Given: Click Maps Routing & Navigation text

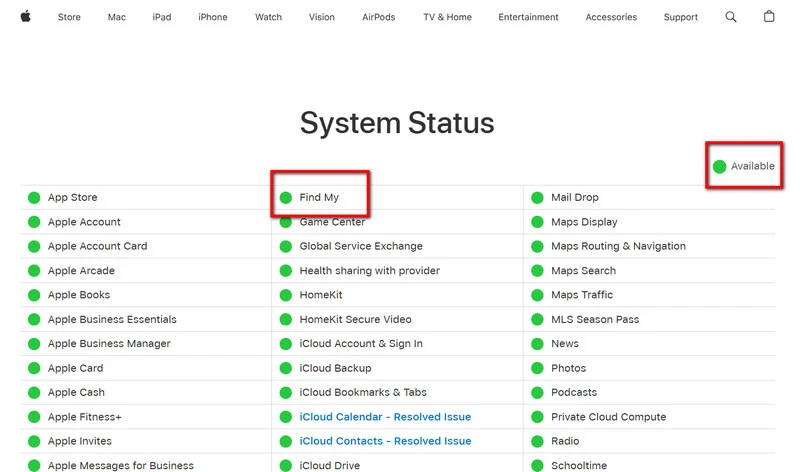Looking at the screenshot, I should (618, 246).
